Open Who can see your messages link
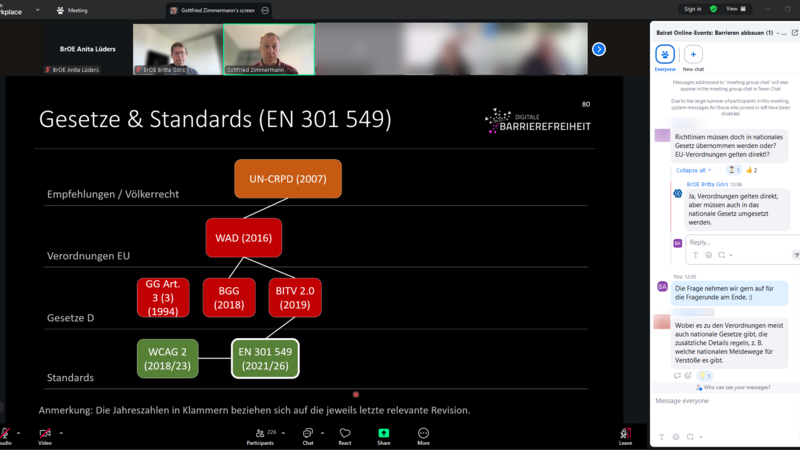 click(x=735, y=386)
